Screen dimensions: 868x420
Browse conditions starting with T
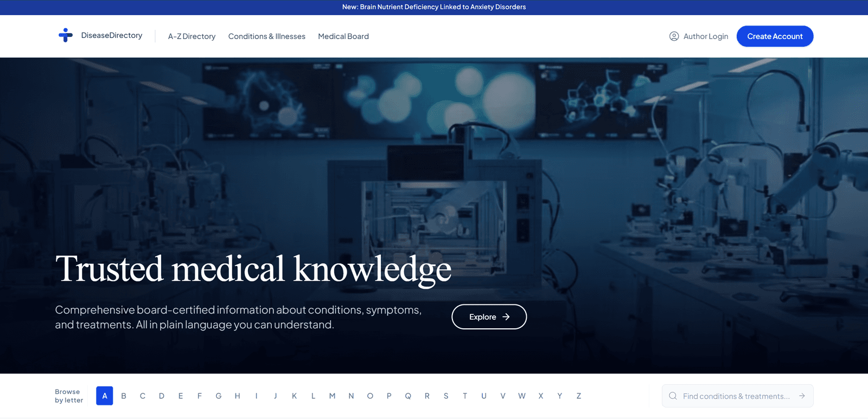click(465, 396)
